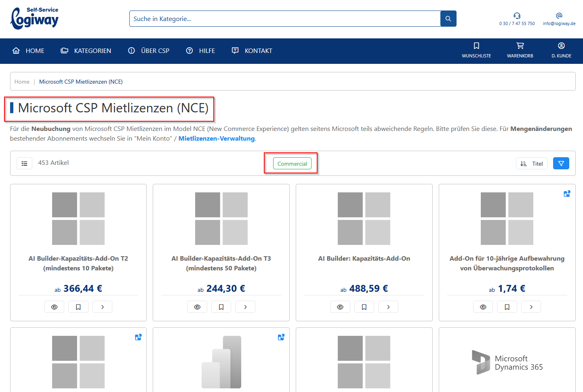Screen dimensions: 583x392
Task: Click the blue filter funnel button
Action: click(561, 163)
